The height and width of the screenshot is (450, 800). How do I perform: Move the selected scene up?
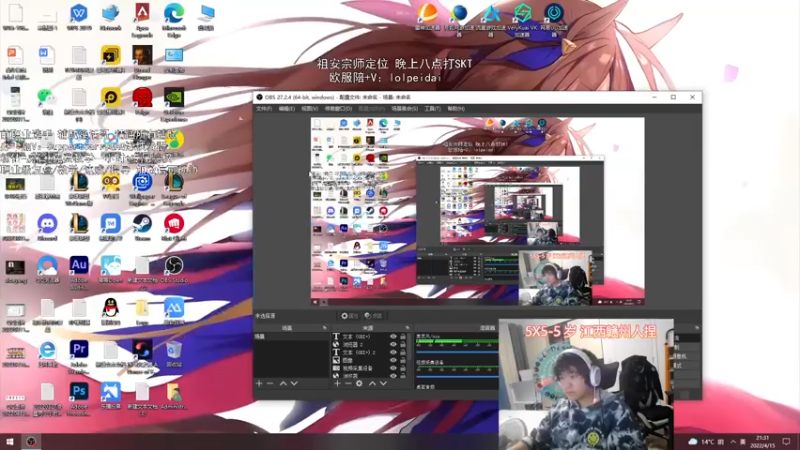pyautogui.click(x=283, y=383)
